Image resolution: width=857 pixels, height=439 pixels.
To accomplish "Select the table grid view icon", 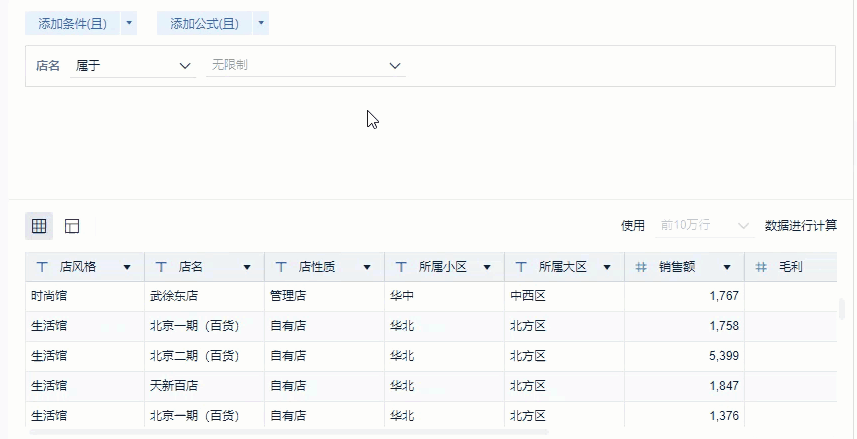I will tap(39, 226).
